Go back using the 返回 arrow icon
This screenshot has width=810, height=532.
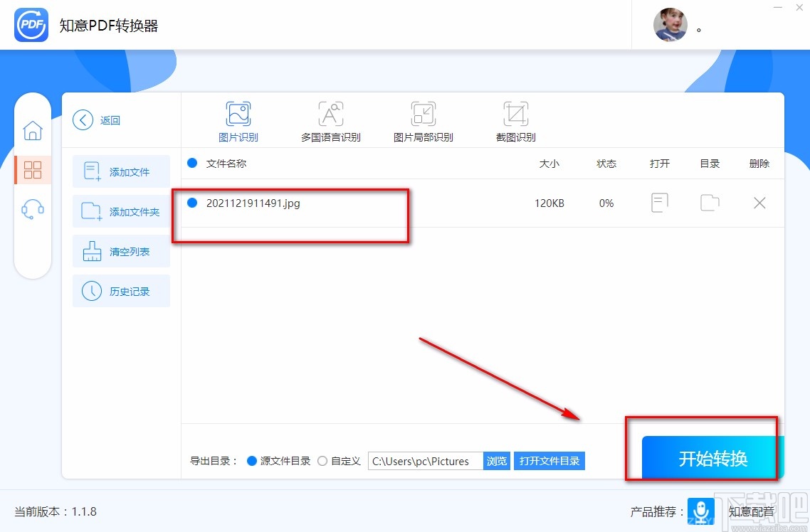82,119
